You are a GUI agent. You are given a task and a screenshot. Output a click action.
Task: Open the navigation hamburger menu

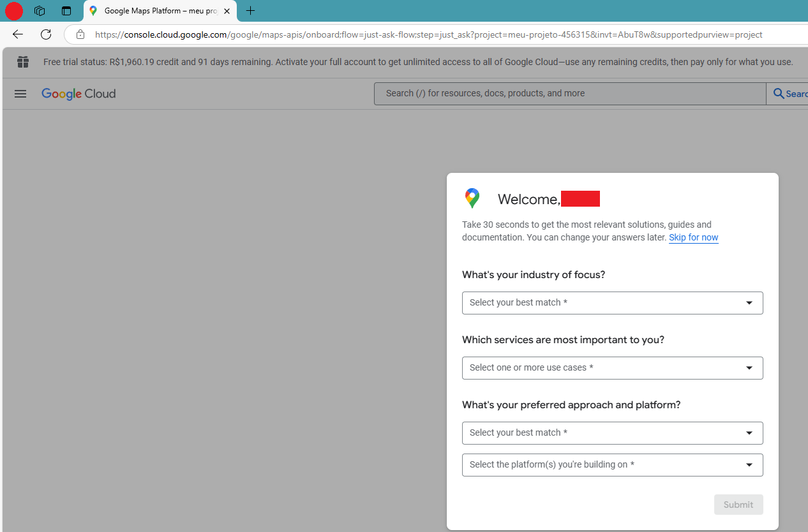pyautogui.click(x=20, y=93)
